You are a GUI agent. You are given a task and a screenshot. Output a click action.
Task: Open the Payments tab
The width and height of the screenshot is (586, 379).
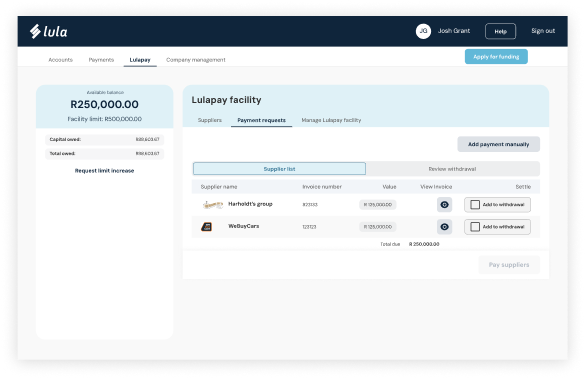pos(101,60)
